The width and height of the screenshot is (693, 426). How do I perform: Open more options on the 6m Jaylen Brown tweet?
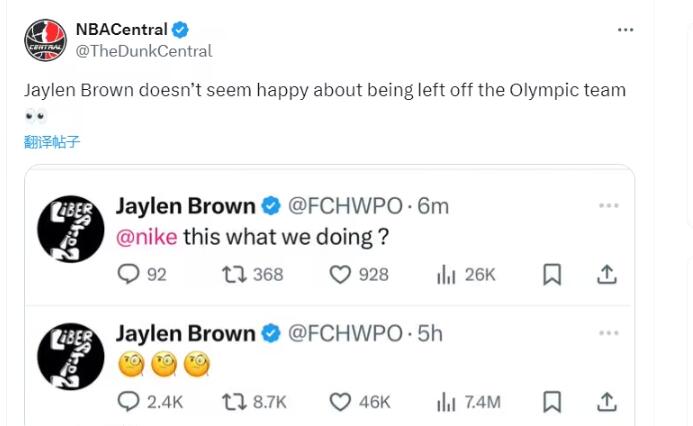609,206
